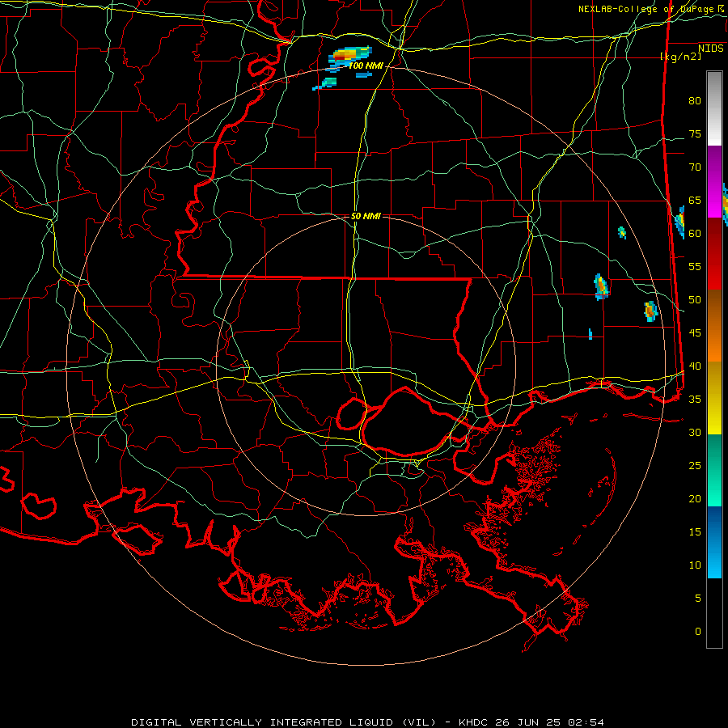
Task: Click the NEXLAB-College of DuPage label
Action: pyautogui.click(x=652, y=9)
